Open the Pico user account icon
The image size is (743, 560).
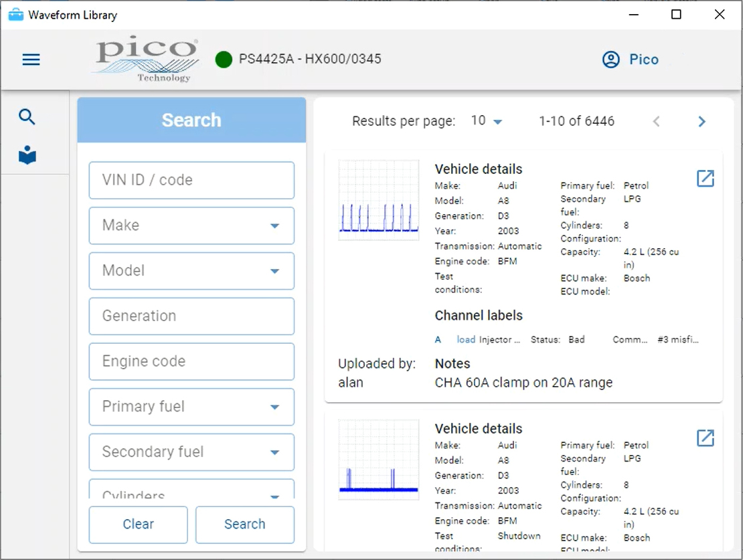click(610, 60)
